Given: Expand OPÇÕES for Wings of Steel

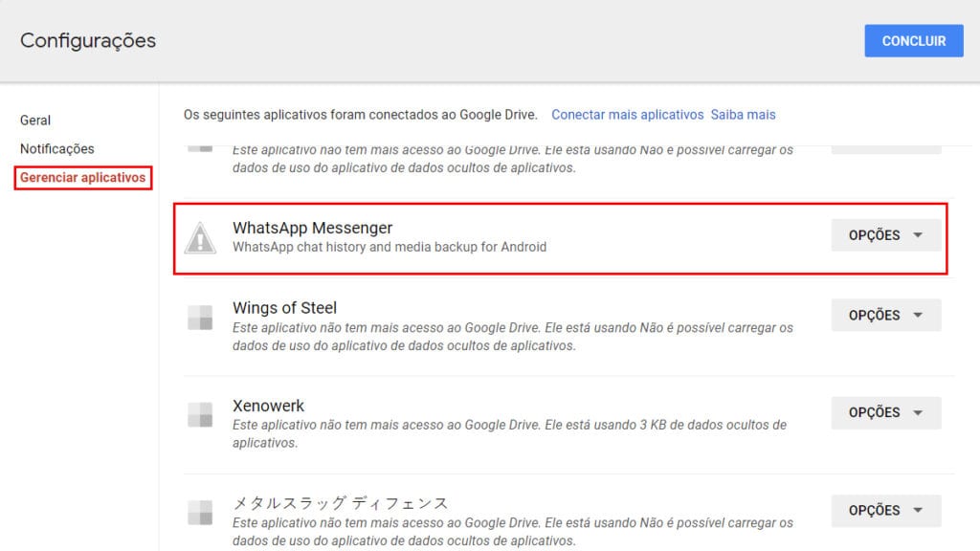Looking at the screenshot, I should [885, 315].
